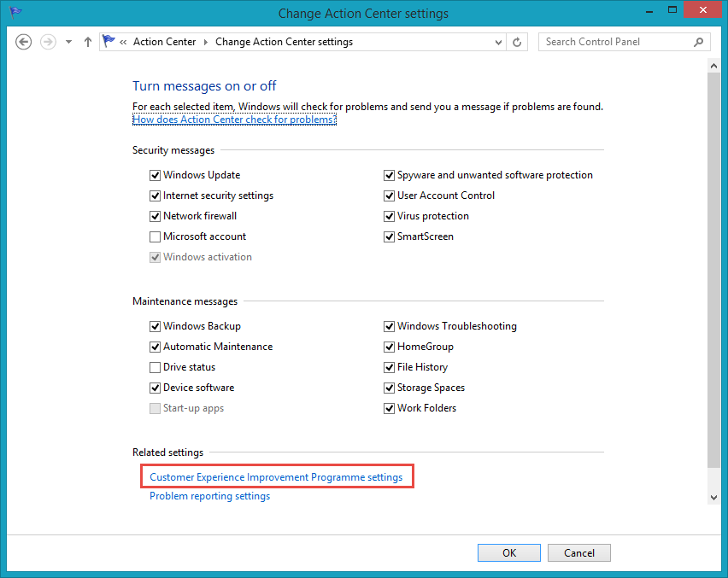Image resolution: width=728 pixels, height=578 pixels.
Task: Minimize the Change Action Center settings window
Action: [649, 10]
